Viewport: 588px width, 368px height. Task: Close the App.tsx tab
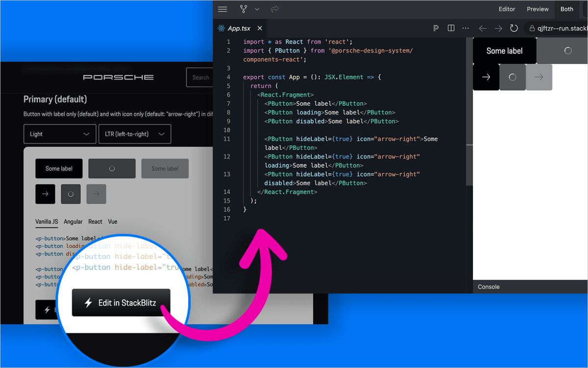pyautogui.click(x=260, y=28)
